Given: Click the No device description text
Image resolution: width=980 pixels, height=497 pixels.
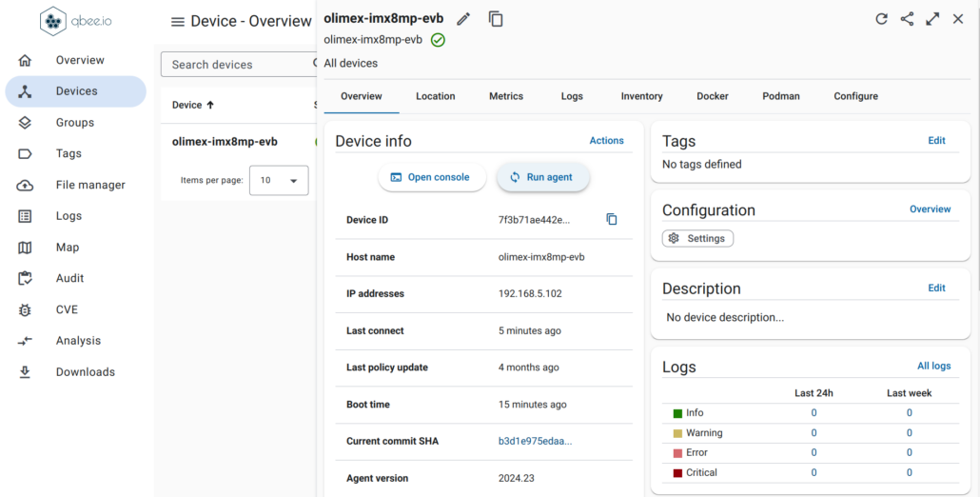Looking at the screenshot, I should pyautogui.click(x=725, y=318).
